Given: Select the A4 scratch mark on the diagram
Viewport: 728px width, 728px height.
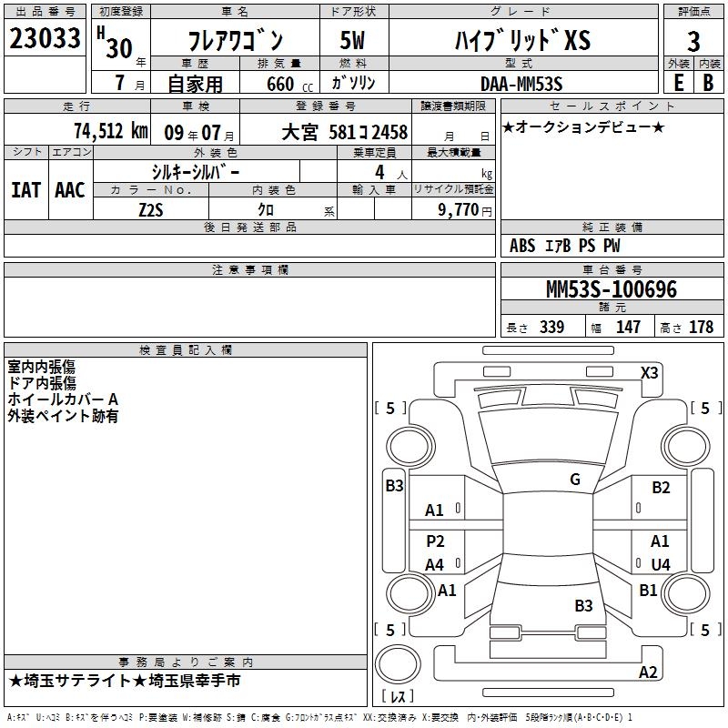Looking at the screenshot, I should (x=435, y=565).
